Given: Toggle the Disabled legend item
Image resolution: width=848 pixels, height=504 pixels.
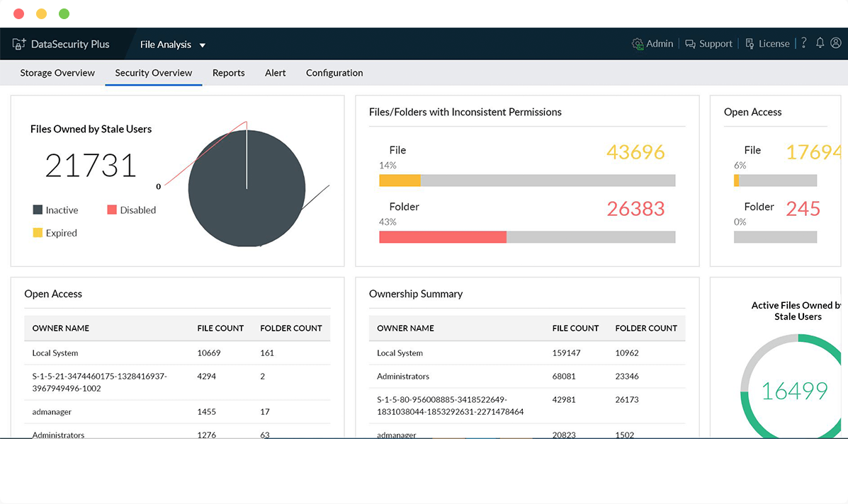Looking at the screenshot, I should click(131, 210).
